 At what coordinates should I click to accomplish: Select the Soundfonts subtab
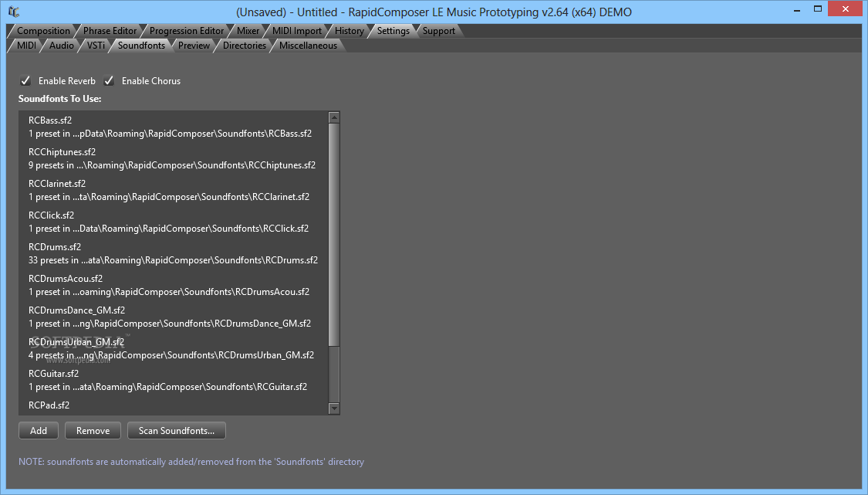click(141, 46)
